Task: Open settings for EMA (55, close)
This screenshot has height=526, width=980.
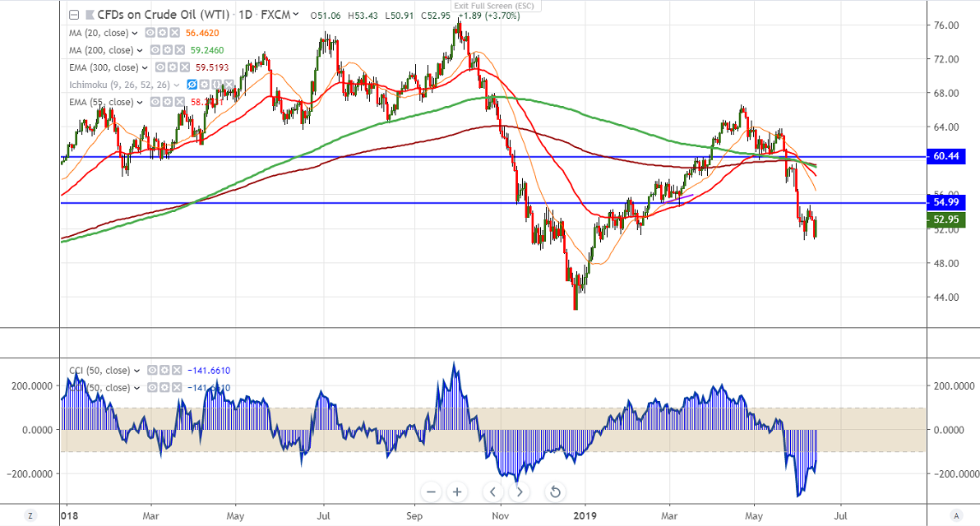Action: tap(167, 102)
